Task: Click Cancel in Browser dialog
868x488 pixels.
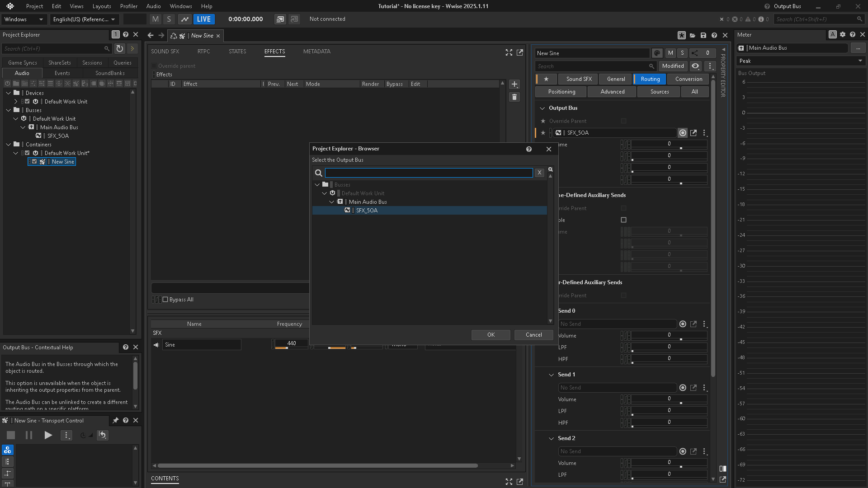Action: [x=534, y=335]
